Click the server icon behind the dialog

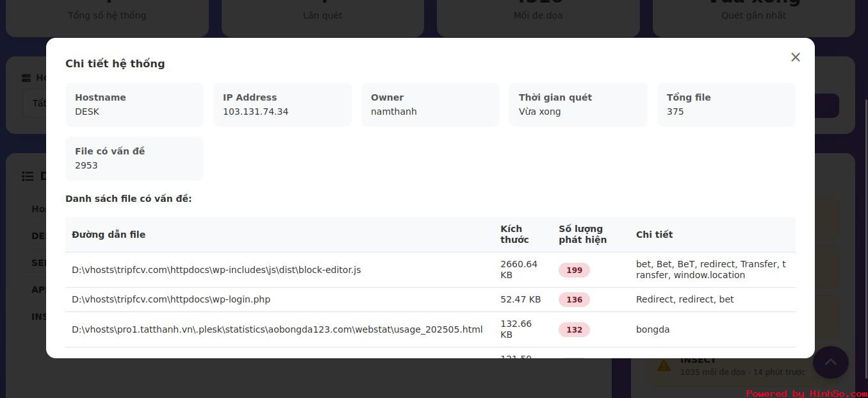pos(26,78)
